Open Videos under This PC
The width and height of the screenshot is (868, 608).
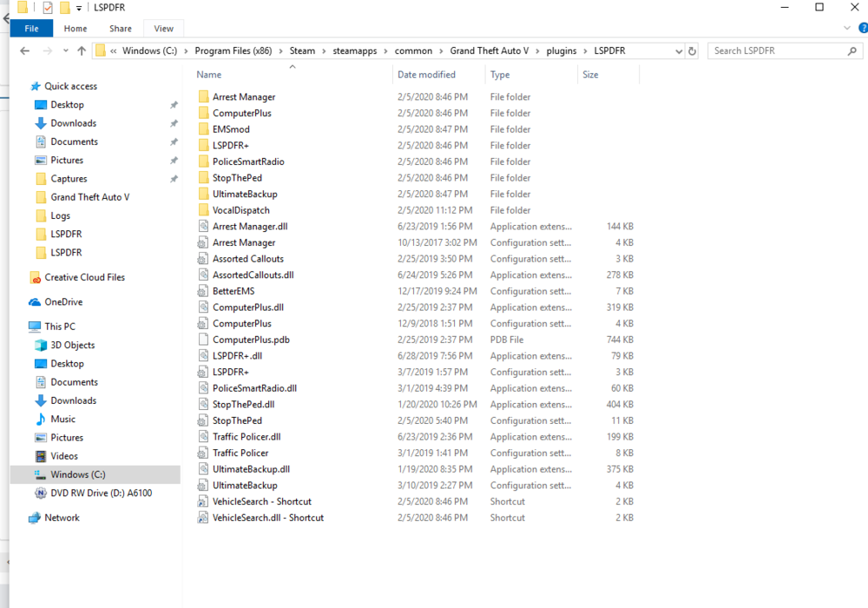click(64, 456)
